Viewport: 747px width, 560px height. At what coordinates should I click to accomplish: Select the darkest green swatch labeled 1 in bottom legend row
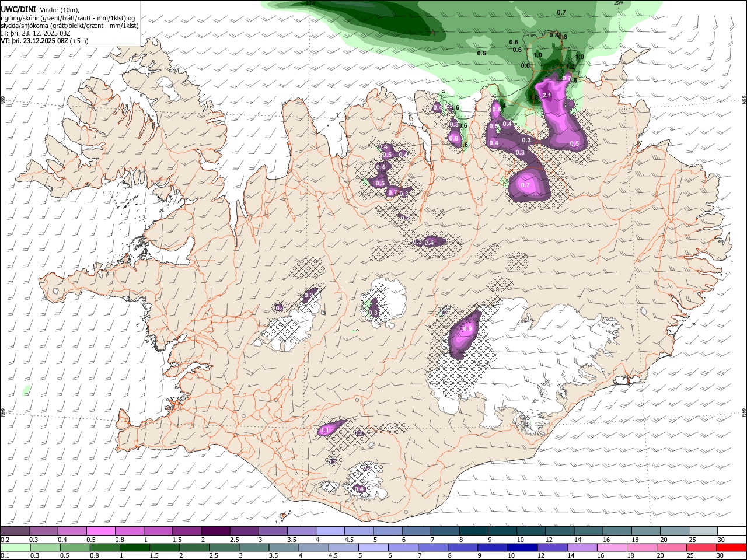134,548
